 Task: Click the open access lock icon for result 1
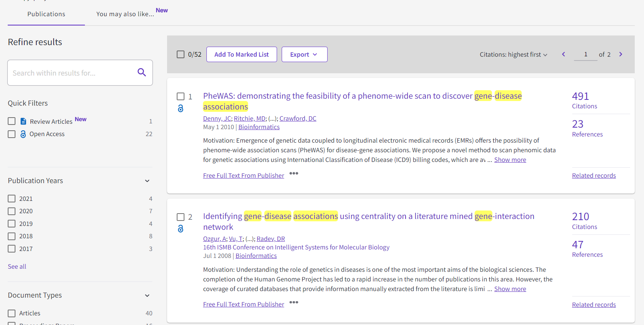click(x=181, y=108)
